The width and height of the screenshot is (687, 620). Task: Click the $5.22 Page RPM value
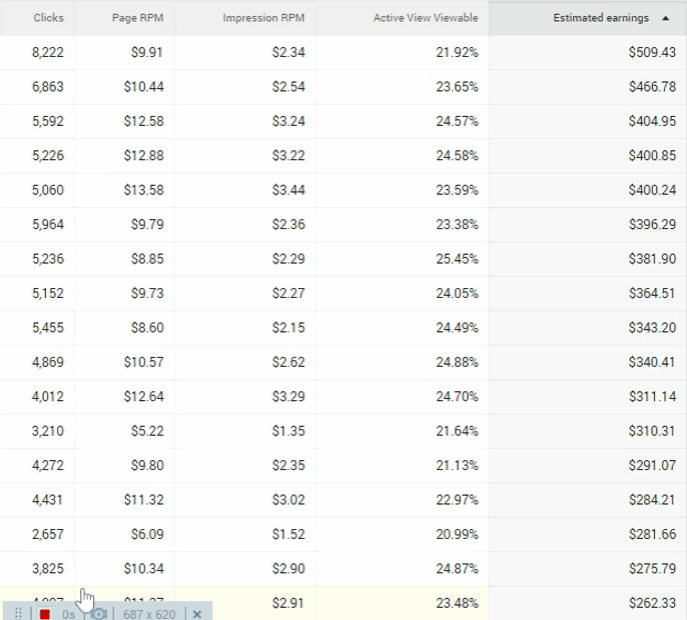click(x=147, y=431)
